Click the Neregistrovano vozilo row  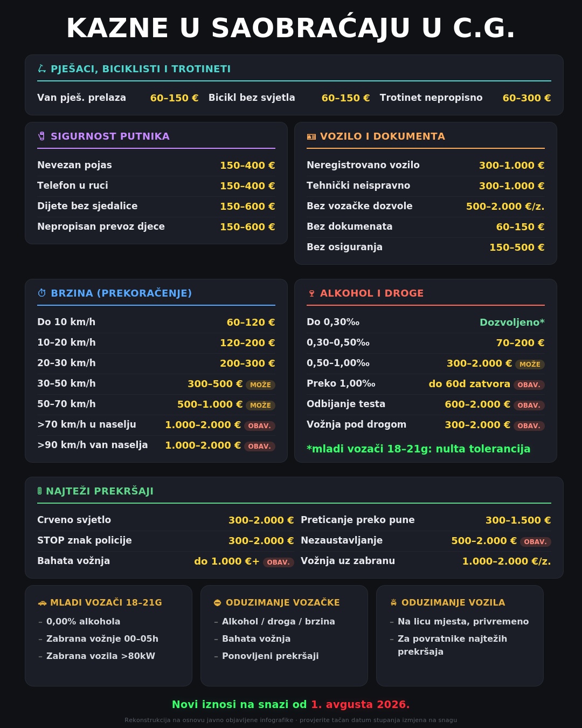pos(426,166)
